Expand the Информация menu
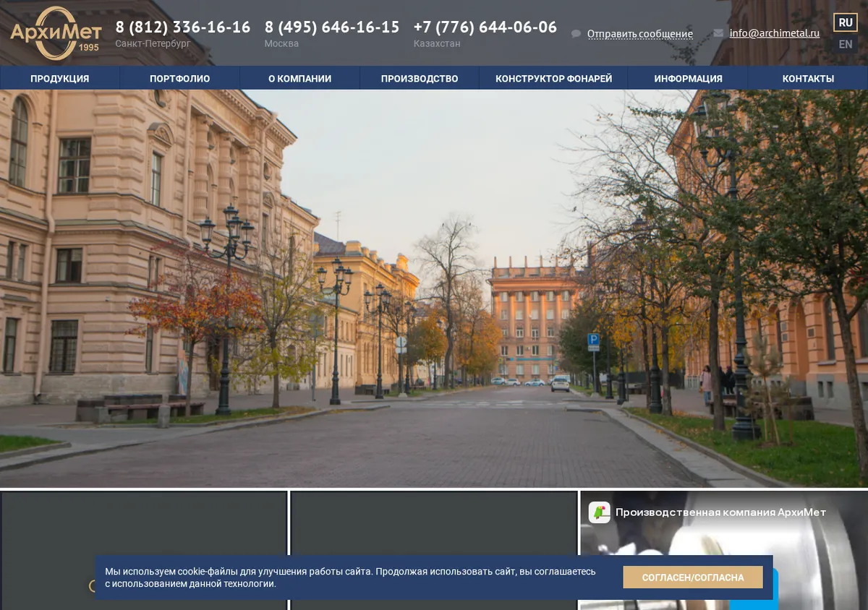 pyautogui.click(x=688, y=78)
